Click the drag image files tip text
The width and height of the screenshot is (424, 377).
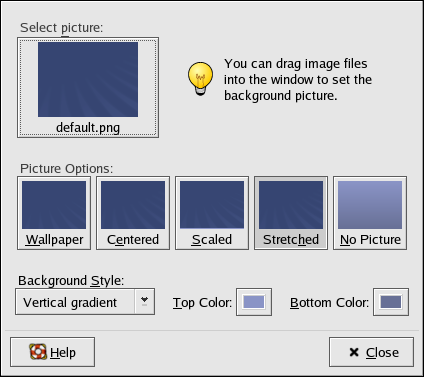click(298, 80)
